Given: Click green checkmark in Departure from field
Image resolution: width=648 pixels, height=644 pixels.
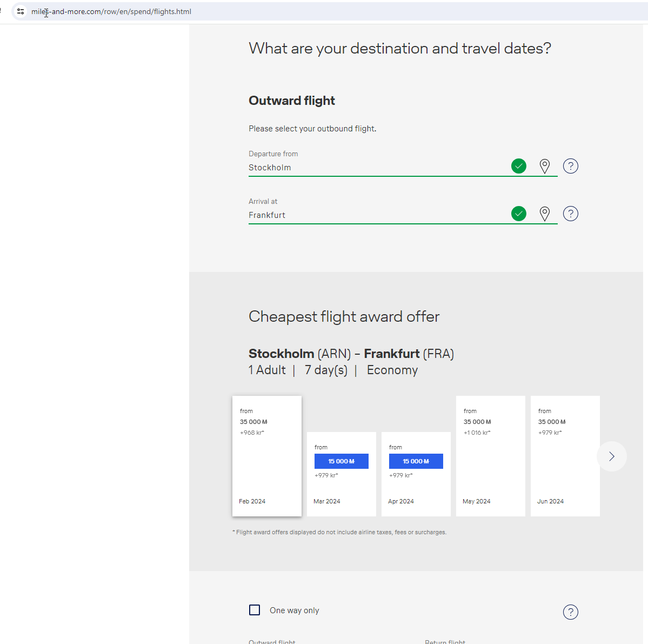Looking at the screenshot, I should 518,166.
